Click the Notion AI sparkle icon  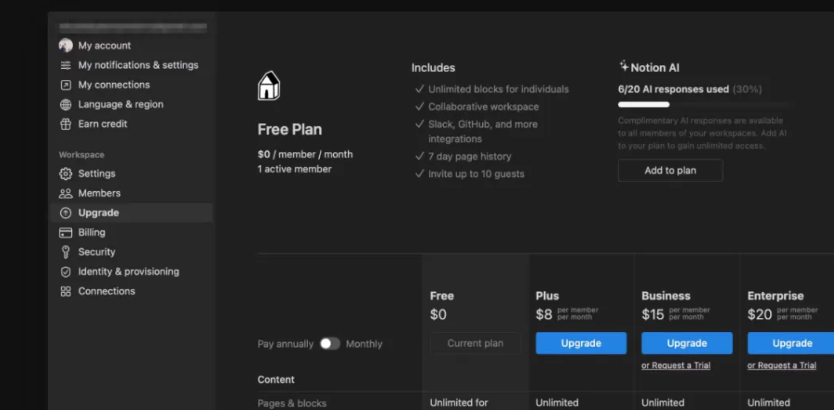624,66
